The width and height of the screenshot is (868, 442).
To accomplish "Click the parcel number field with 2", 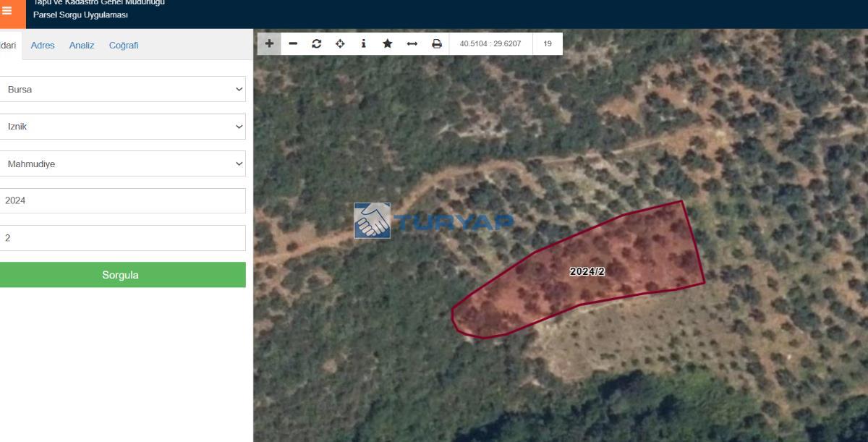I will pos(123,238).
